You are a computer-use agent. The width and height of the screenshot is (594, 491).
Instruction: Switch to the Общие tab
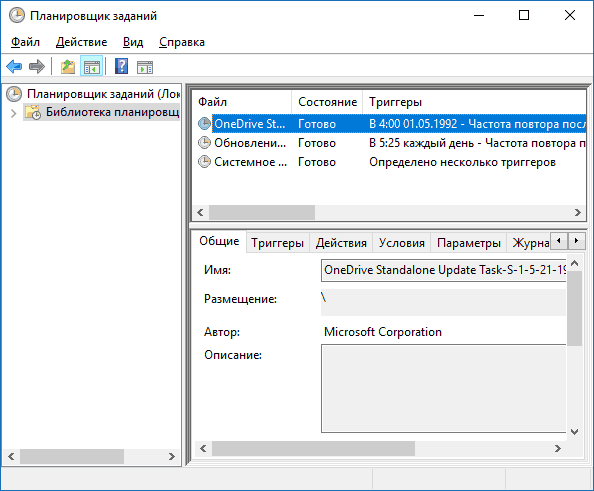click(219, 241)
